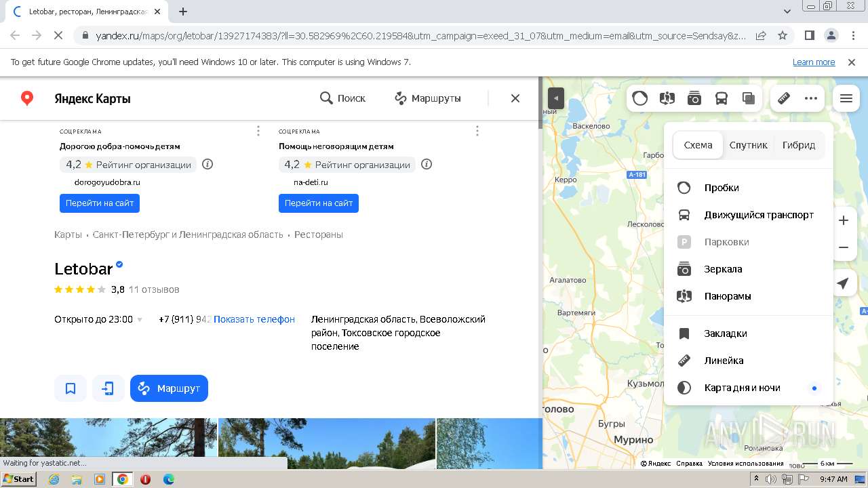Open the Chrome side panel icon
868x488 pixels.
[810, 35]
